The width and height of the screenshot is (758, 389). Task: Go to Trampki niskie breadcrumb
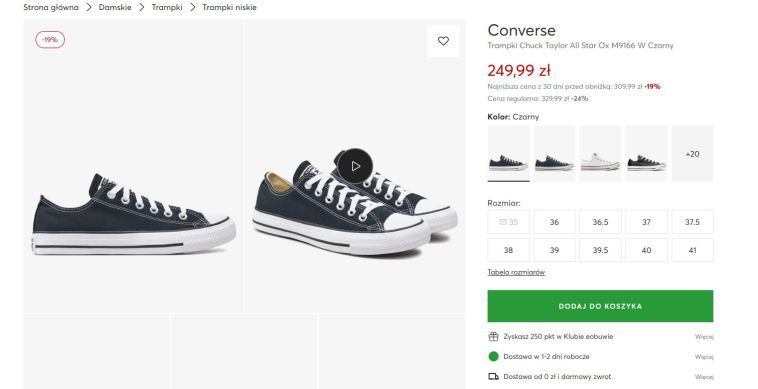click(229, 7)
